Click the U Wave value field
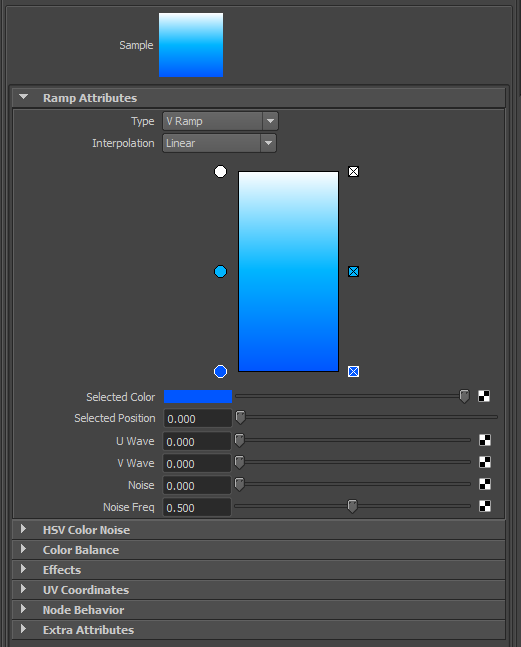The image size is (521, 647). click(x=197, y=442)
